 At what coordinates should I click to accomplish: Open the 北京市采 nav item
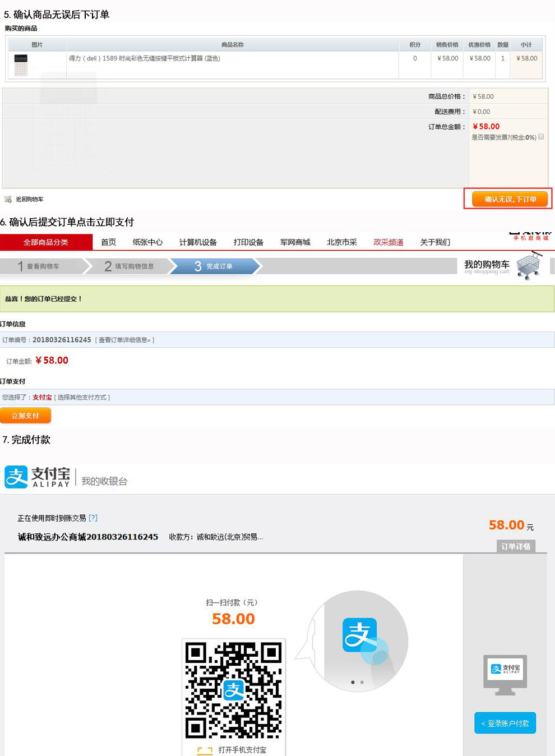tap(342, 242)
